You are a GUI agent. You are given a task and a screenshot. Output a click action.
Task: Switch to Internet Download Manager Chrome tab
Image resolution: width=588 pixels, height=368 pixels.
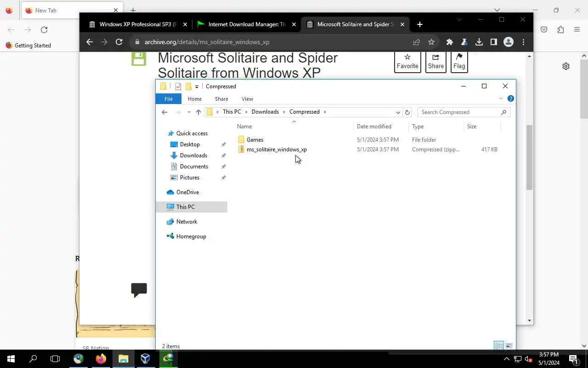click(x=247, y=24)
